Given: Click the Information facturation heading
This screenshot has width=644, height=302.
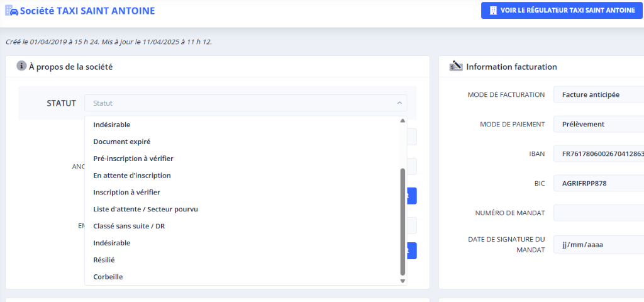Looking at the screenshot, I should (511, 67).
